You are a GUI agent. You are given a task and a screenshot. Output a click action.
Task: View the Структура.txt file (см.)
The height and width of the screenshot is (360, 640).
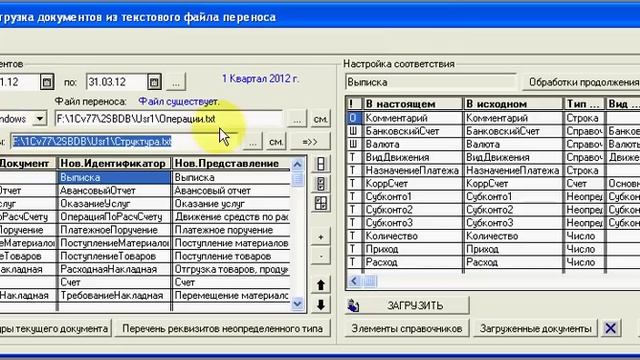tap(276, 142)
